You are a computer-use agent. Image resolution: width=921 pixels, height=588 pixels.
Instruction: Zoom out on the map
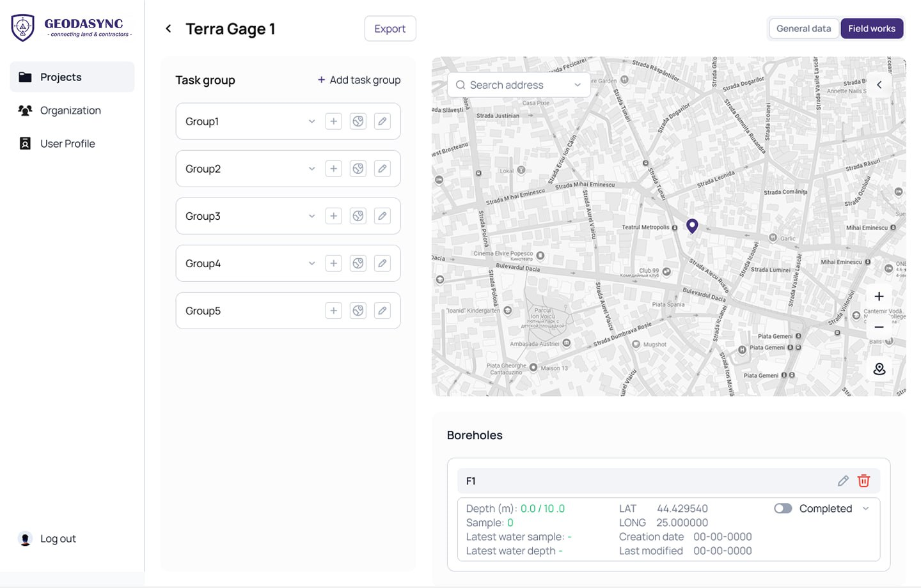(879, 327)
